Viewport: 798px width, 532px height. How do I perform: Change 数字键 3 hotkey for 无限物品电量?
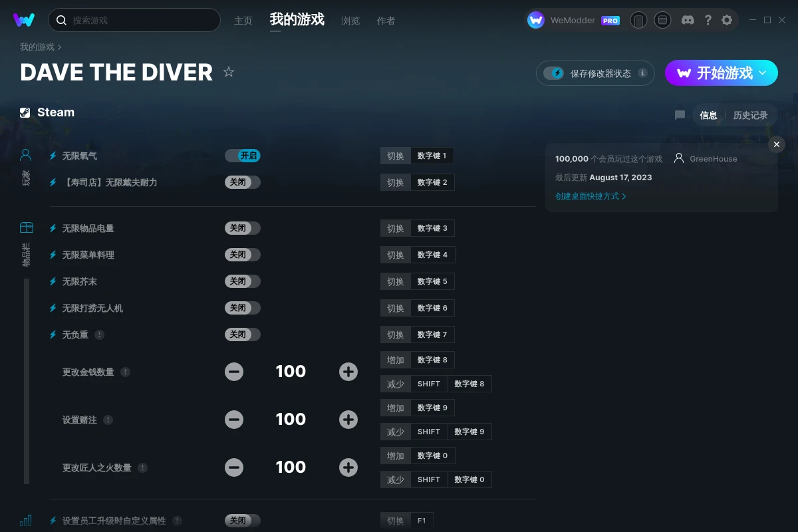click(432, 228)
